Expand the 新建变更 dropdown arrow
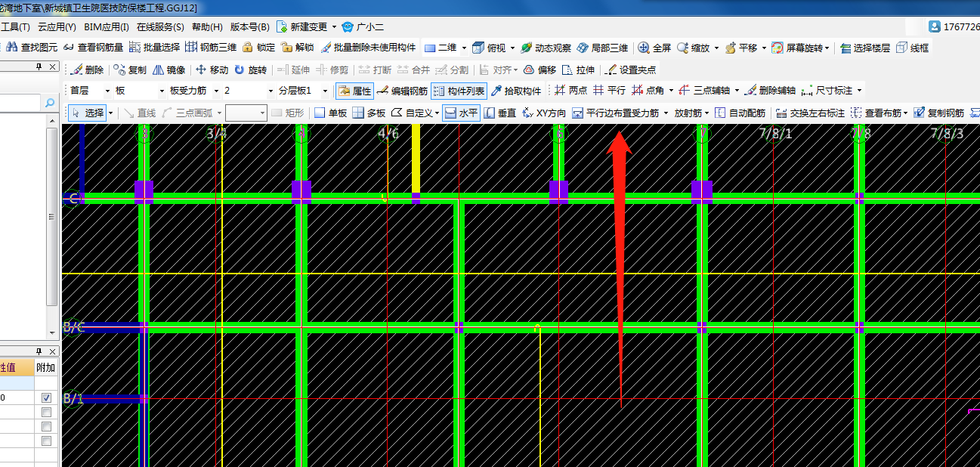980x467 pixels. [x=334, y=26]
